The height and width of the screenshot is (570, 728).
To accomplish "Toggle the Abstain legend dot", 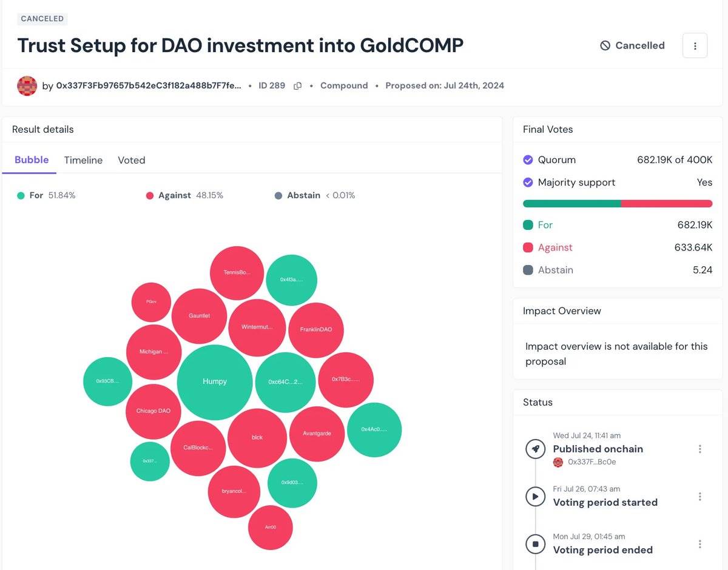I will (278, 196).
